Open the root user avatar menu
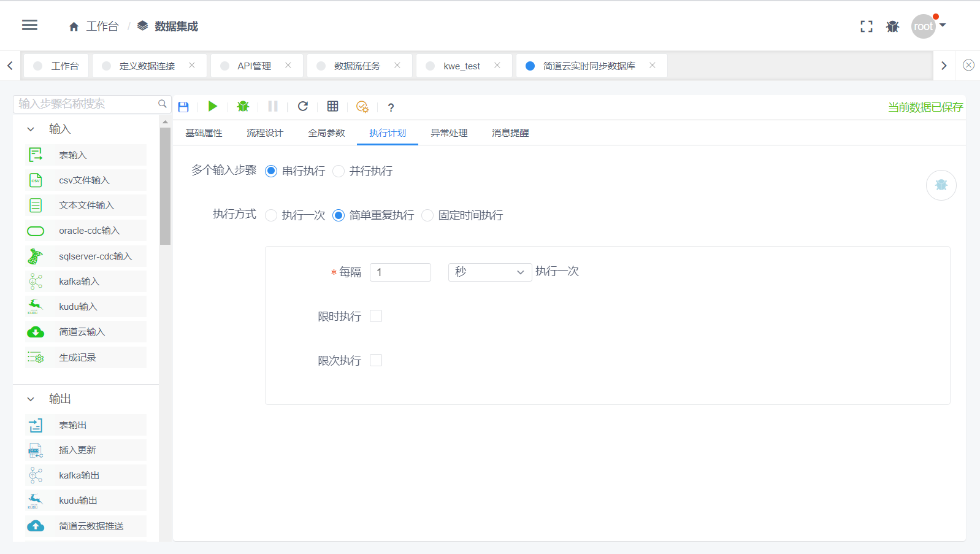This screenshot has height=554, width=980. (x=923, y=26)
